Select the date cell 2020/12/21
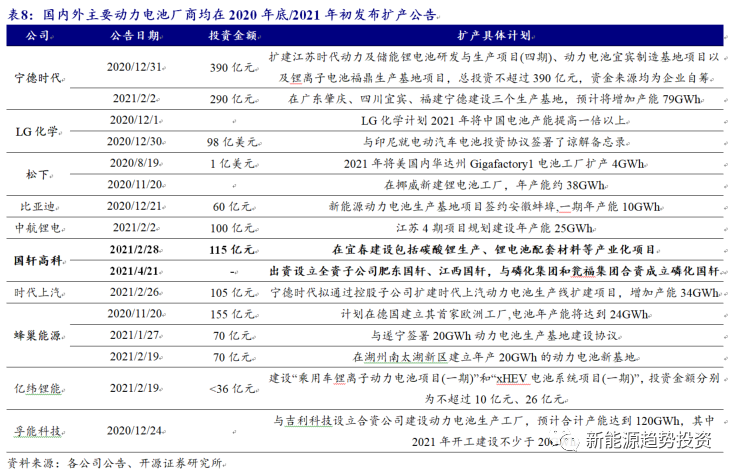Image resolution: width=735 pixels, height=473 pixels. [x=135, y=206]
